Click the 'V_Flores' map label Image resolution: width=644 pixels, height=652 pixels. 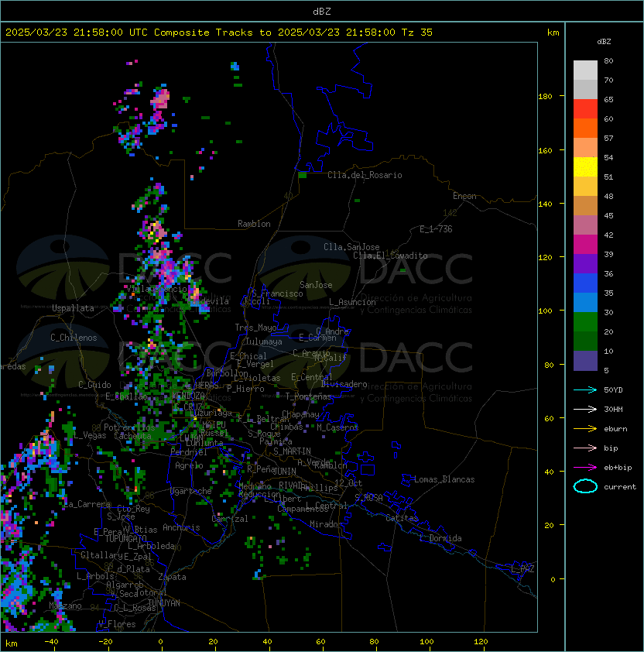(117, 624)
